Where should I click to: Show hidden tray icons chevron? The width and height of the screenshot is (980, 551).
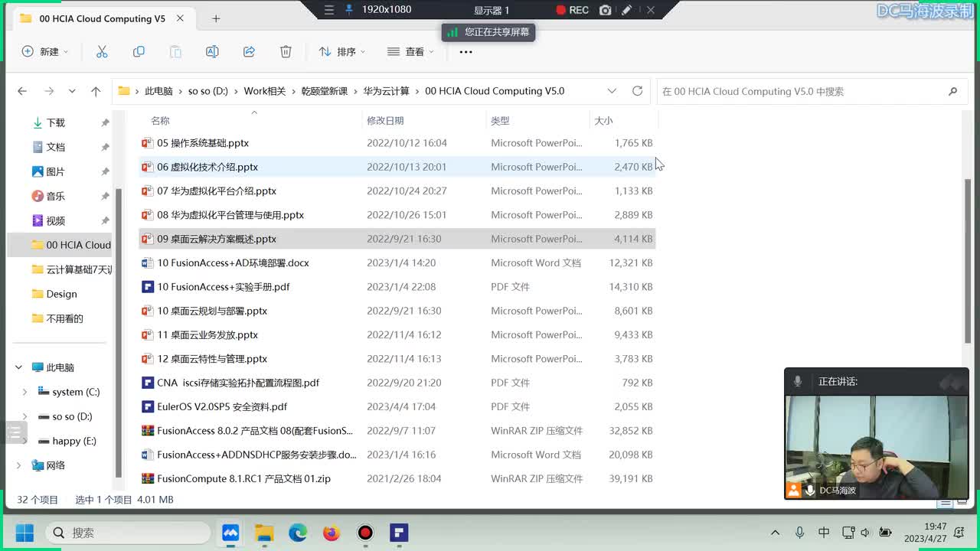tap(775, 533)
